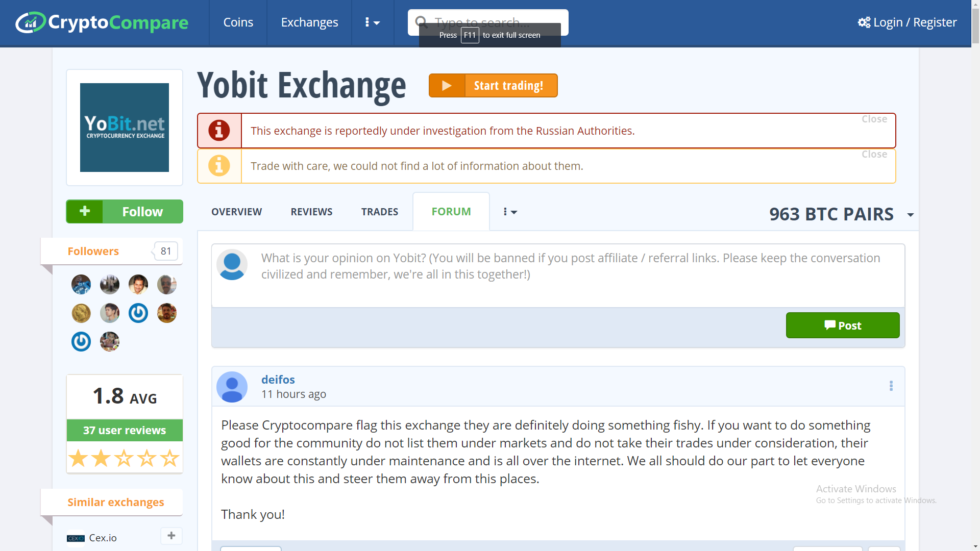Click the deifos user avatar
This screenshot has height=551, width=980.
click(x=232, y=387)
